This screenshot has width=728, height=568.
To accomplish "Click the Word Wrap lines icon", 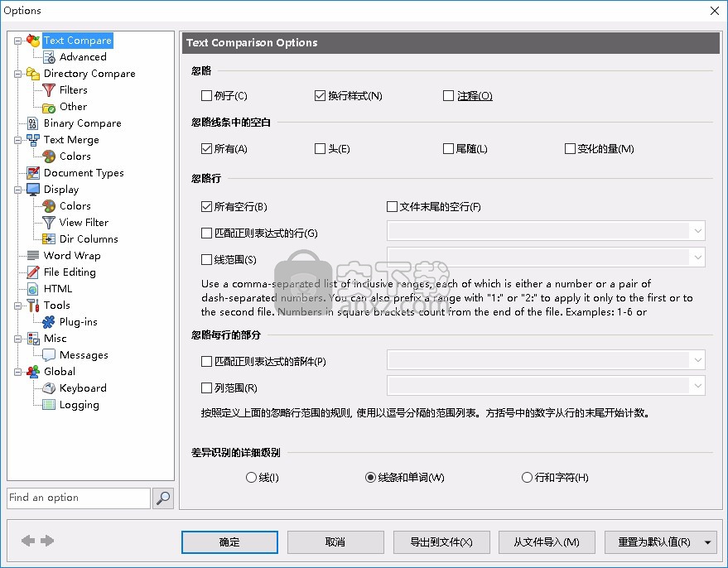I will point(33,256).
